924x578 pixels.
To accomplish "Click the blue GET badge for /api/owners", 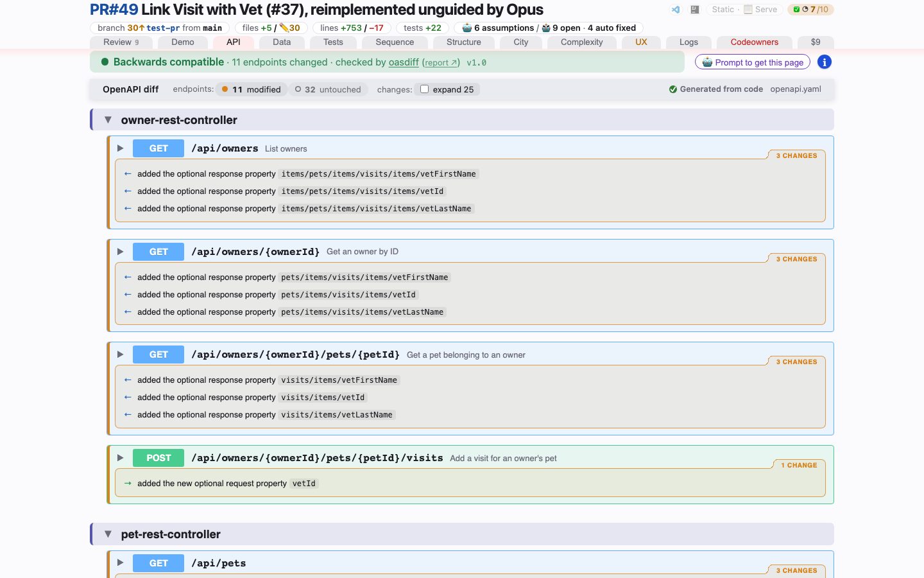I will point(158,148).
